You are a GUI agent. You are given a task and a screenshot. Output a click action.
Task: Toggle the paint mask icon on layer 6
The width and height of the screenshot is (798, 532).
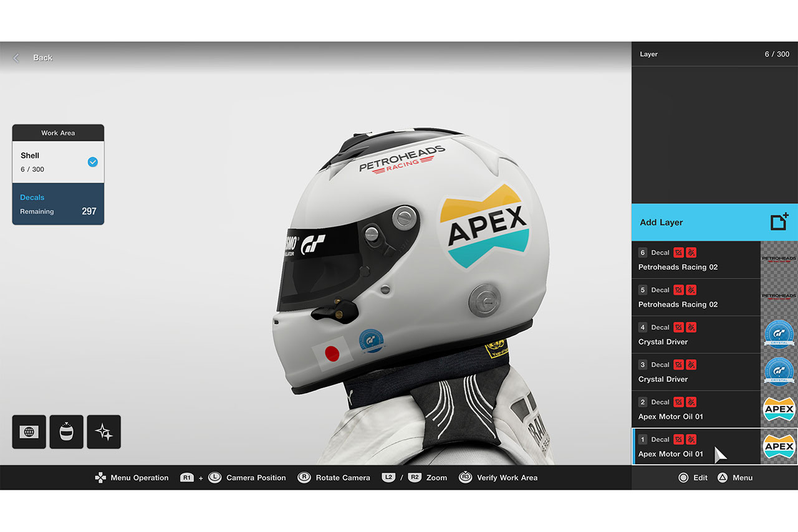tap(691, 252)
